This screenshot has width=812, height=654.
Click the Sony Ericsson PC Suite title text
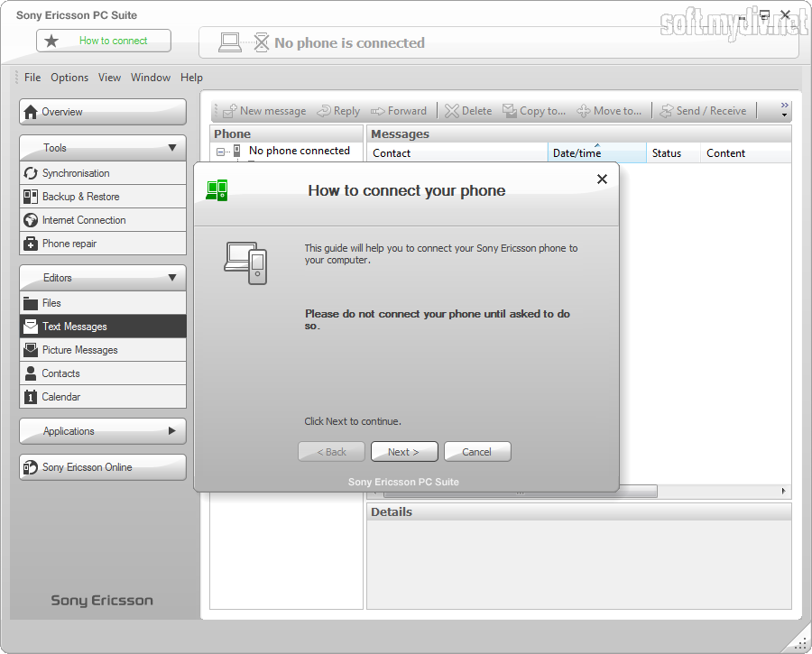pos(77,15)
